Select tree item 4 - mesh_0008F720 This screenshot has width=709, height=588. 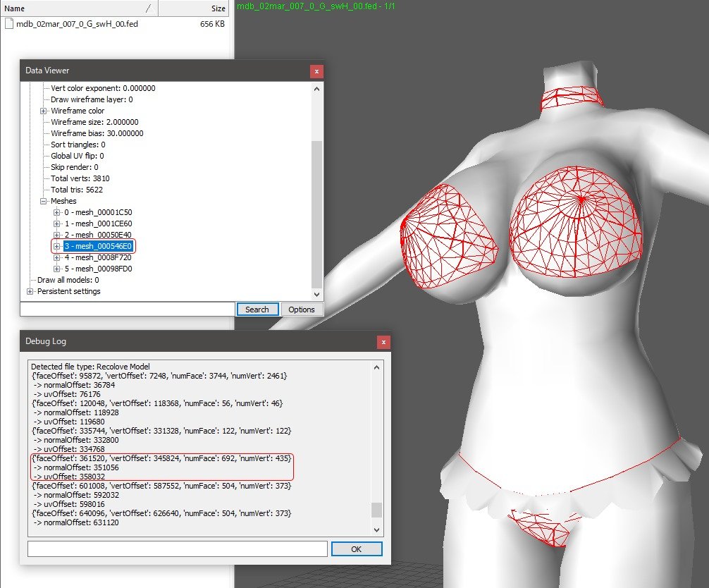98,257
